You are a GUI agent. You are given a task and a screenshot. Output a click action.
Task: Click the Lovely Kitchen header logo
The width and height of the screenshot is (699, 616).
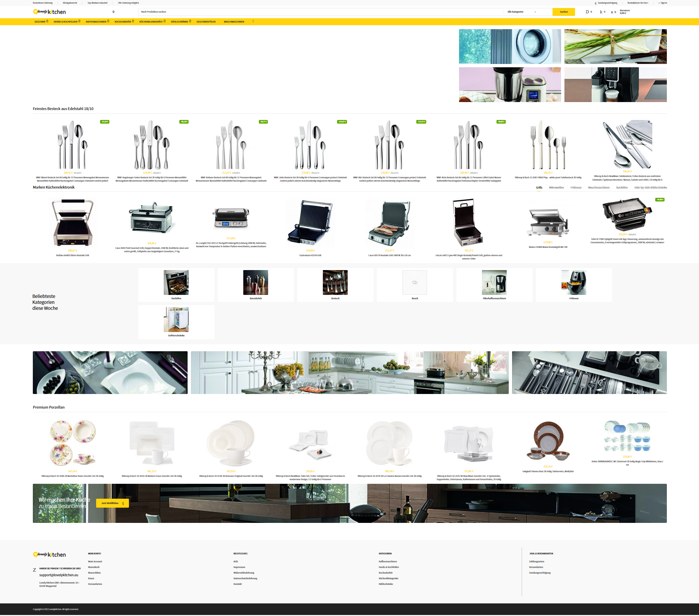(49, 12)
